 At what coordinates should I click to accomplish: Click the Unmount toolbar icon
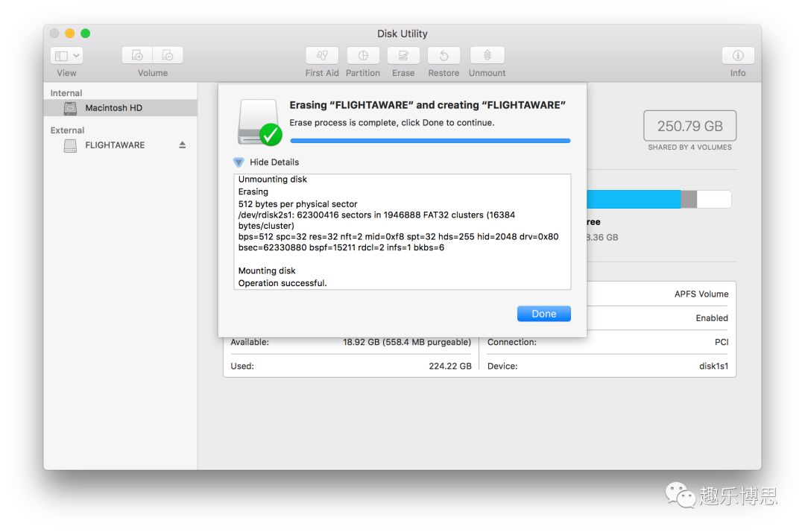pos(487,55)
